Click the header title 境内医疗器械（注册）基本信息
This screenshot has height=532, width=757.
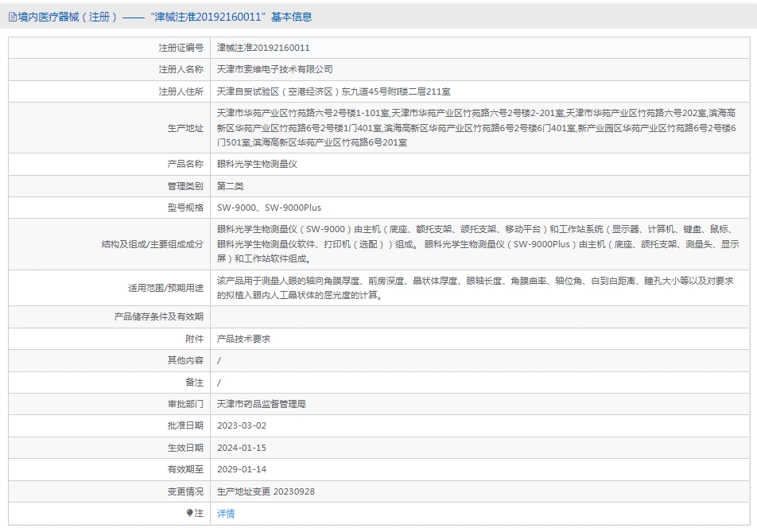pyautogui.click(x=165, y=17)
